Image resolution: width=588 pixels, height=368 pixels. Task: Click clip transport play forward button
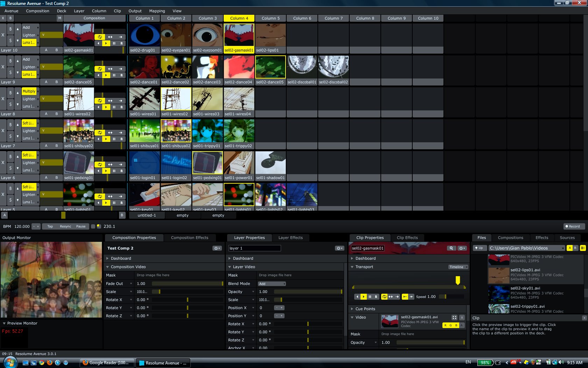(363, 297)
